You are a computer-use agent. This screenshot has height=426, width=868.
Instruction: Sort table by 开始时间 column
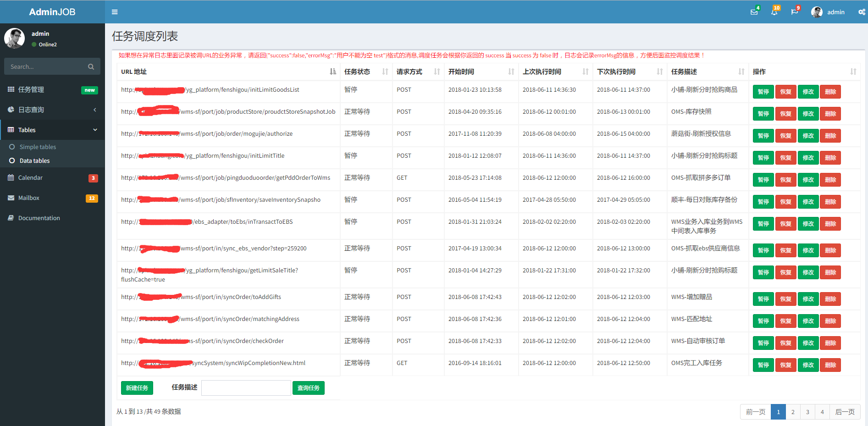click(481, 72)
